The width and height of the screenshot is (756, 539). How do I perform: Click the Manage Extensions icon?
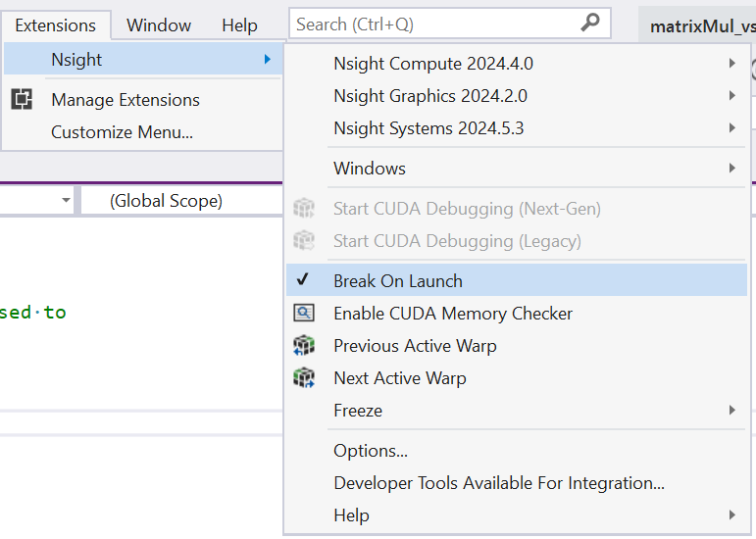pyautogui.click(x=22, y=99)
